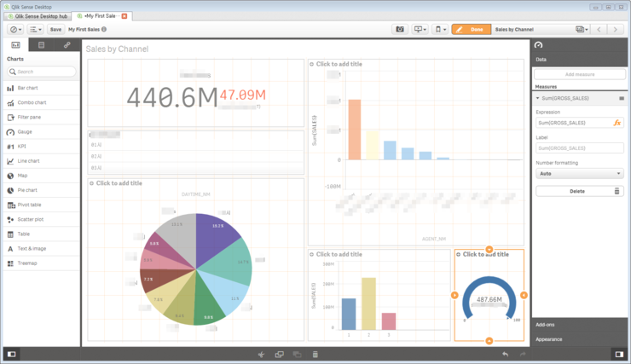The height and width of the screenshot is (364, 631).
Task: Click the gauge 487.66M value
Action: coord(489,299)
